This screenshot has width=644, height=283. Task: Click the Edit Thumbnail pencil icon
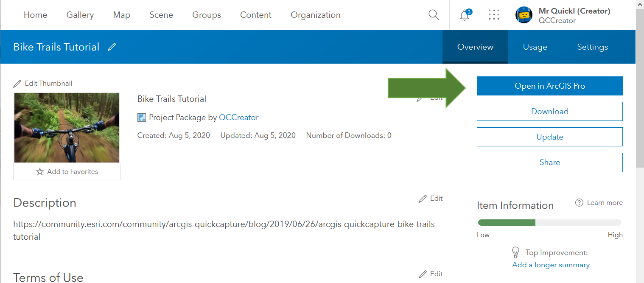click(17, 84)
